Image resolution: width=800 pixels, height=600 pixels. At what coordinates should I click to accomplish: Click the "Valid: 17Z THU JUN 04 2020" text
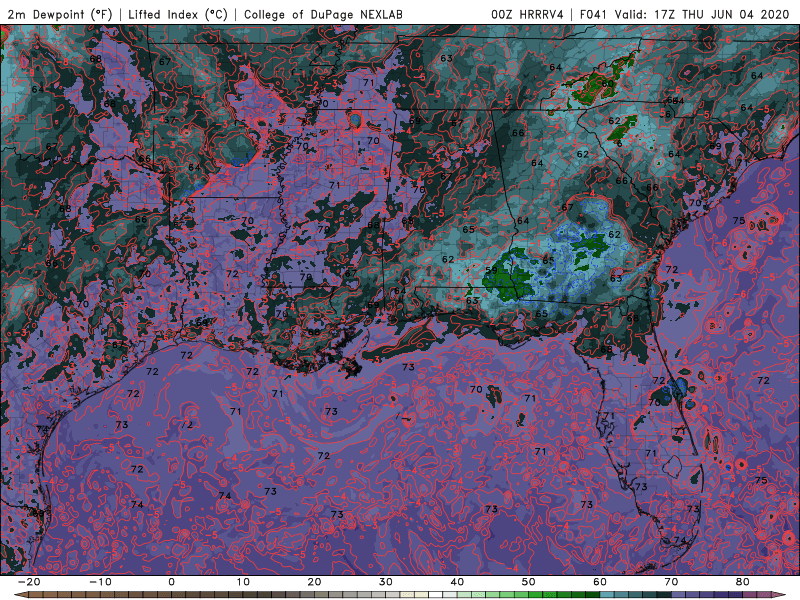coord(702,14)
